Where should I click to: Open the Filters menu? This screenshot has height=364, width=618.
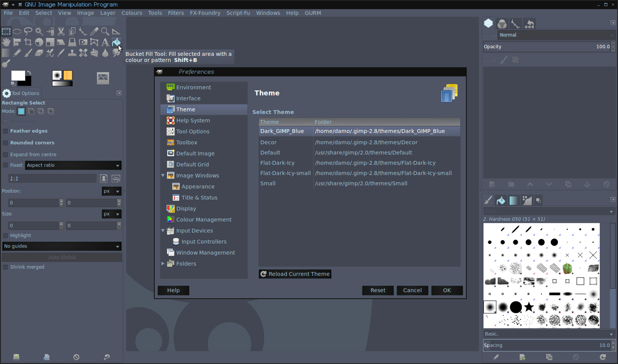[x=176, y=13]
